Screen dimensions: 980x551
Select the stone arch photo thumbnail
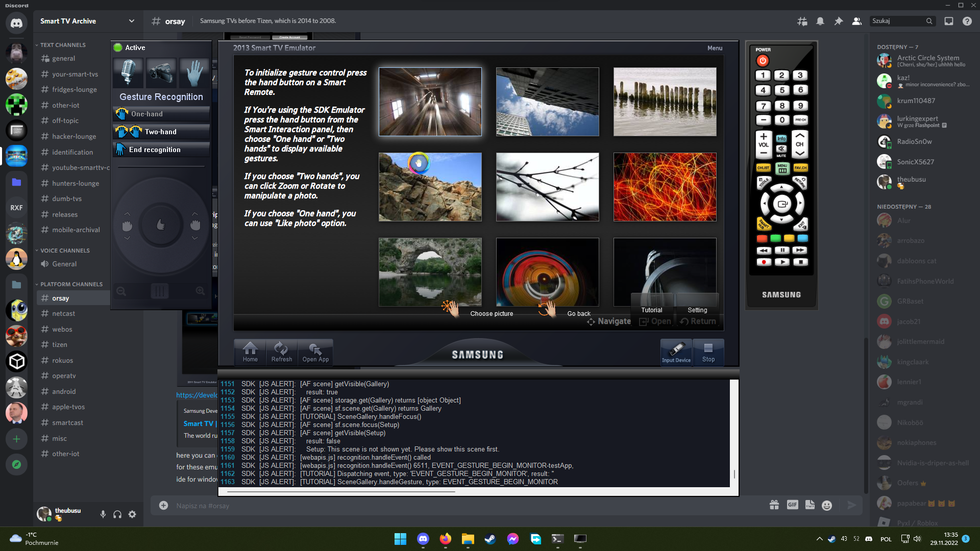pos(430,271)
